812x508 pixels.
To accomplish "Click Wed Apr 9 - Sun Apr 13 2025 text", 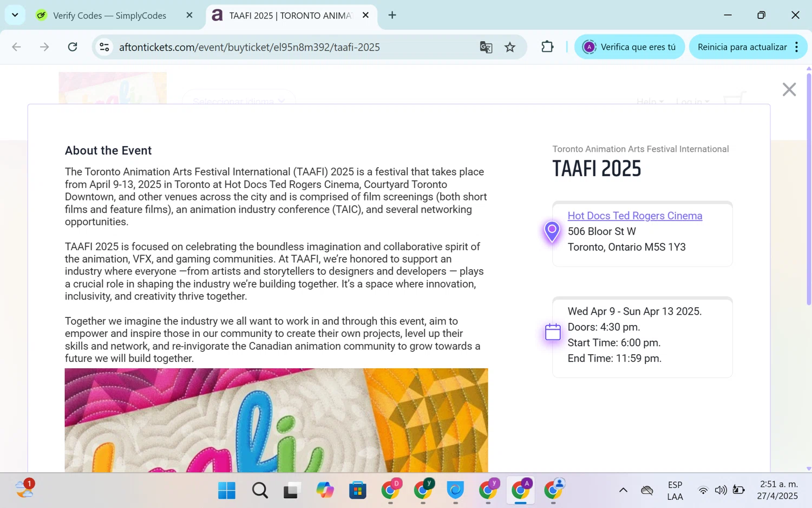I will click(x=634, y=311).
